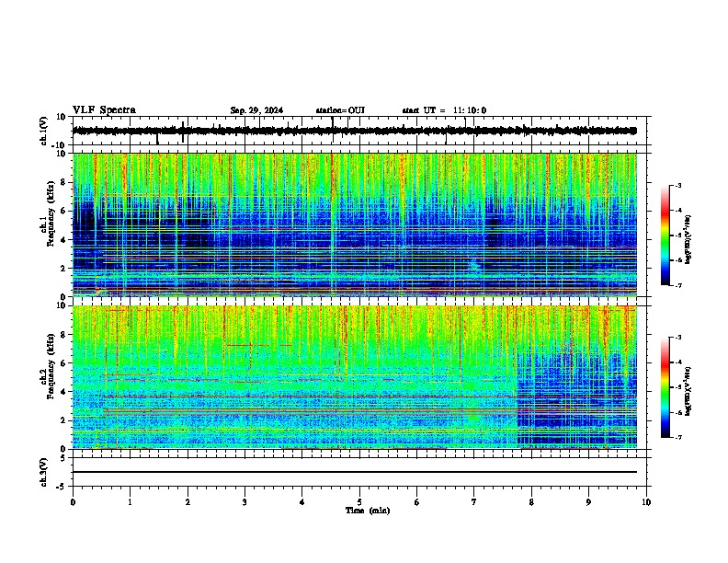Image resolution: width=728 pixels, height=563 pixels.
Task: Click the "10" tick on the time axis
Action: pos(646,502)
